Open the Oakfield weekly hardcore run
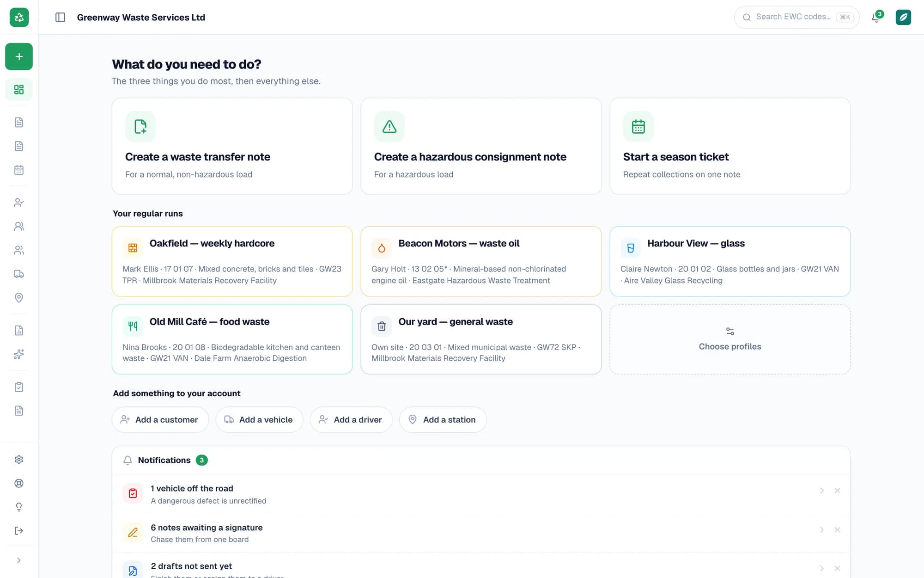The image size is (924, 578). pos(232,261)
